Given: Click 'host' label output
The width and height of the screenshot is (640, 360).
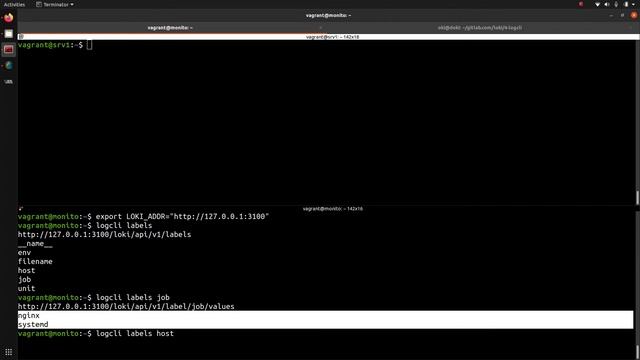Looking at the screenshot, I should pyautogui.click(x=27, y=270).
